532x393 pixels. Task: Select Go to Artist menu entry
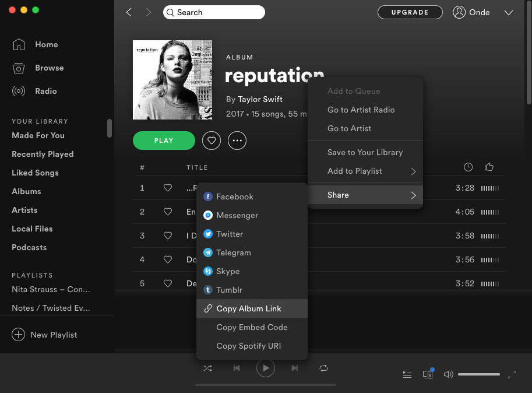365,128
